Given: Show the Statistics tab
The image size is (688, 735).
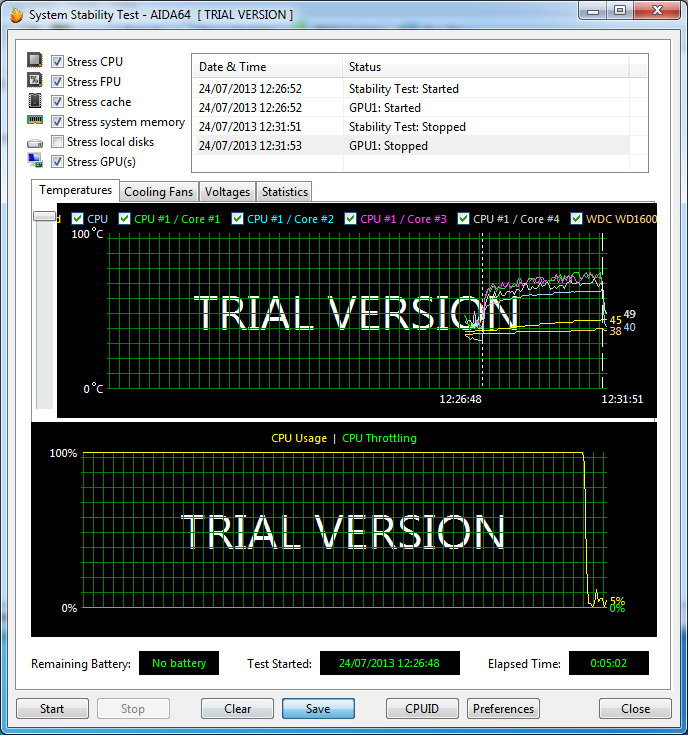Looking at the screenshot, I should click(285, 191).
